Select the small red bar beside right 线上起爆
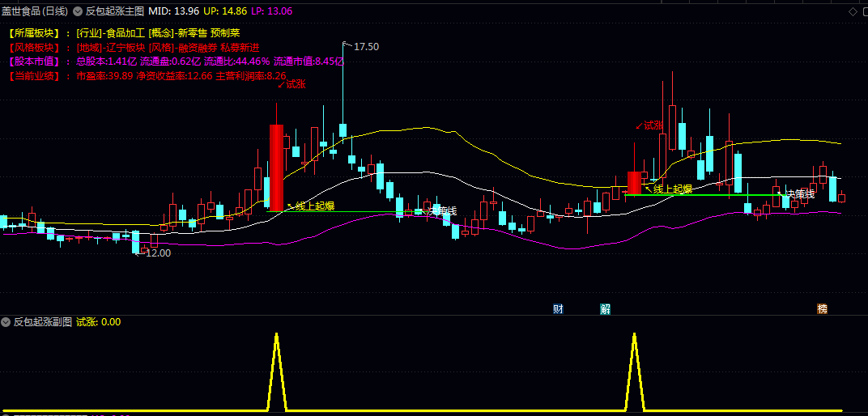 pos(634,183)
